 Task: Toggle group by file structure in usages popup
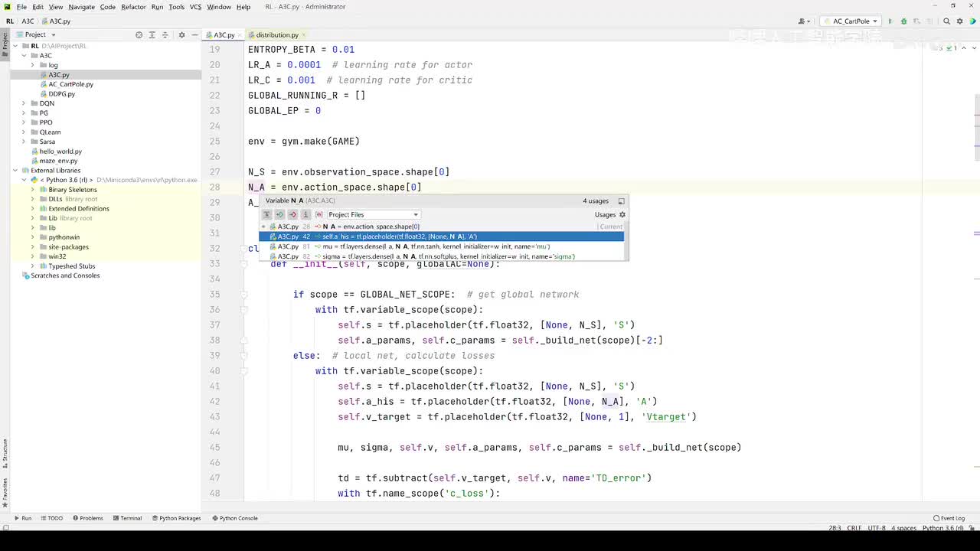pyautogui.click(x=266, y=214)
